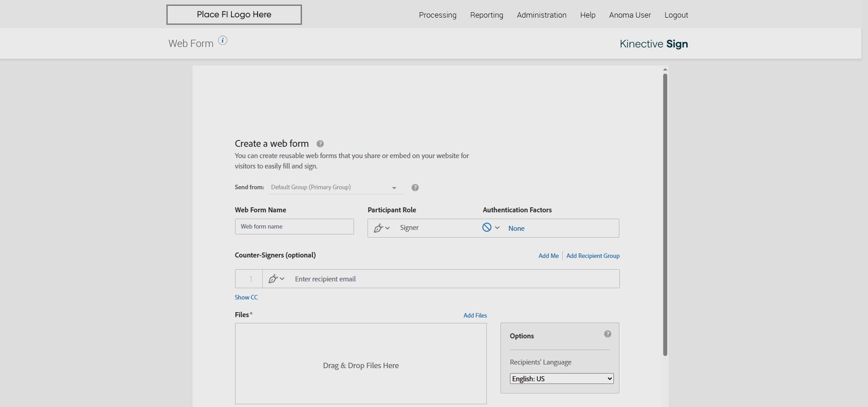The image size is (868, 407).
Task: Click the Options panel help icon
Action: click(608, 334)
